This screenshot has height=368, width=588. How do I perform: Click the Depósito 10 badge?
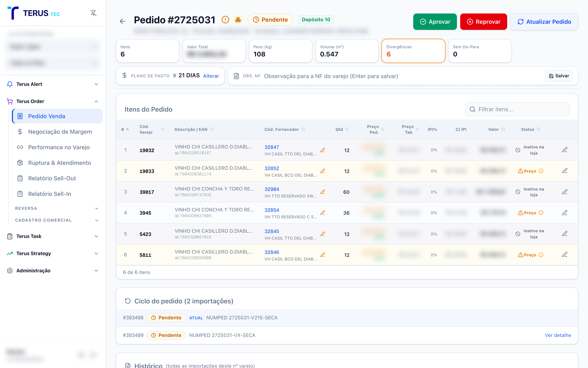click(x=316, y=20)
